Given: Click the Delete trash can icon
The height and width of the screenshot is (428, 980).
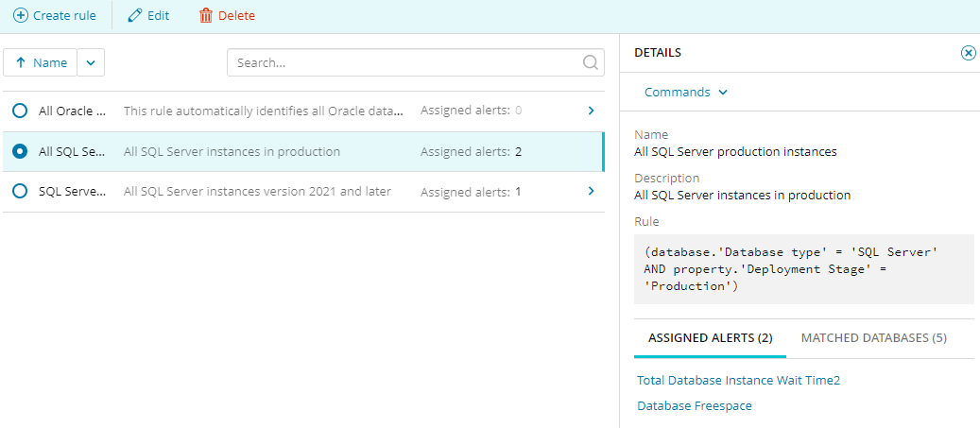Looking at the screenshot, I should point(206,16).
